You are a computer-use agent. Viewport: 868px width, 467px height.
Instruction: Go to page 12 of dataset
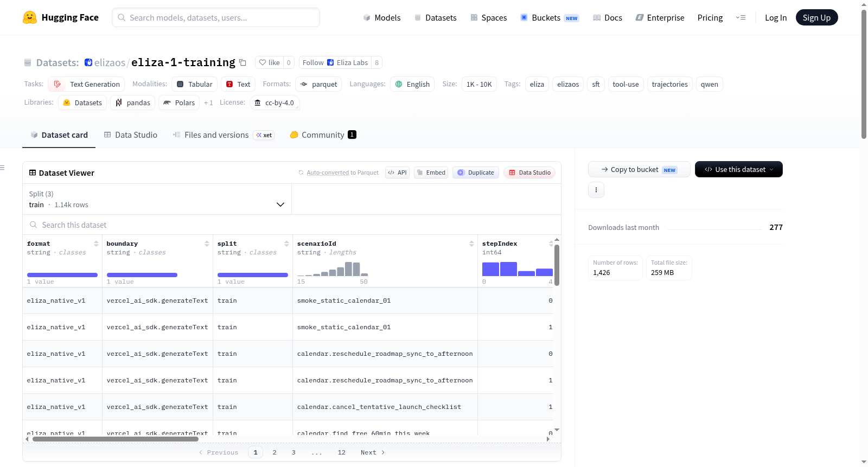pos(341,452)
